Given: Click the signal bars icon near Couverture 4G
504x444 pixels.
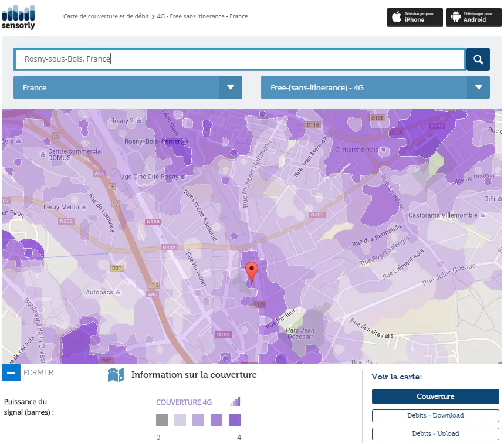Looking at the screenshot, I should click(x=235, y=402).
